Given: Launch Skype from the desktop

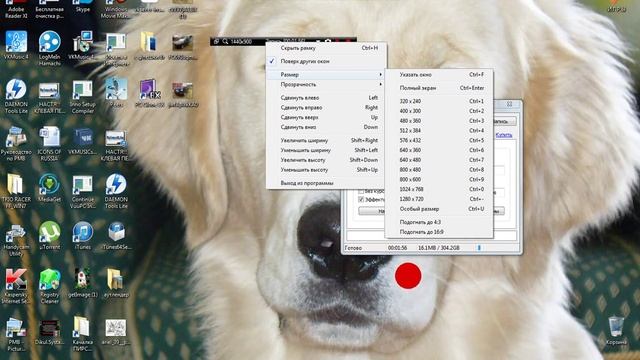Looking at the screenshot, I should 83,7.
